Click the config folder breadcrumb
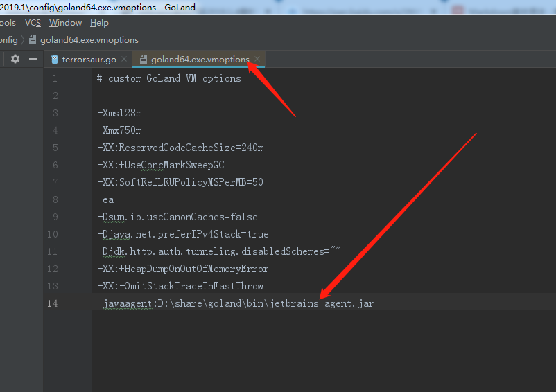 click(x=9, y=40)
